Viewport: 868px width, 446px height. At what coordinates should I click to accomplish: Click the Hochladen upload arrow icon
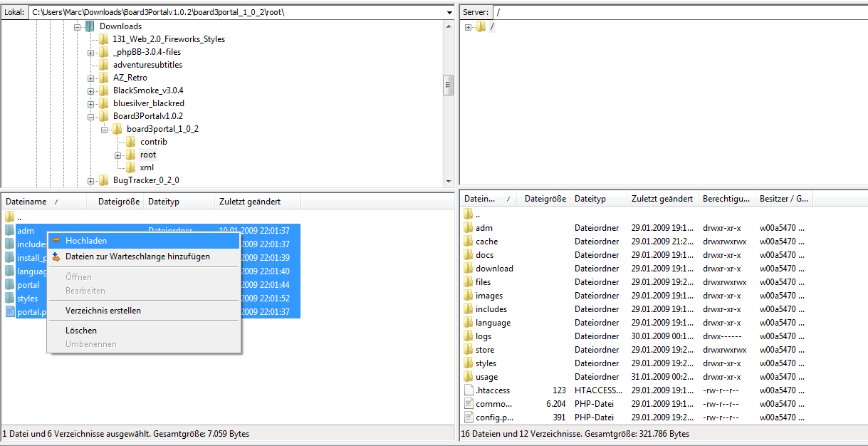click(56, 241)
